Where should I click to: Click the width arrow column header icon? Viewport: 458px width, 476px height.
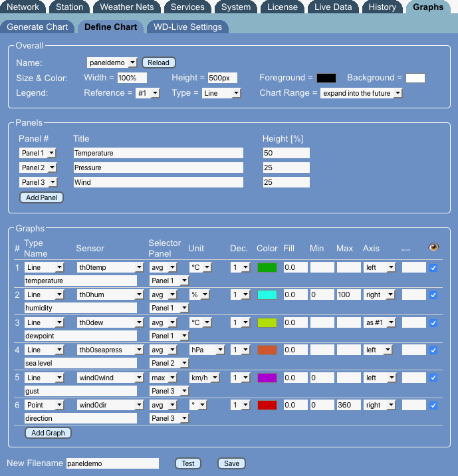coord(405,250)
